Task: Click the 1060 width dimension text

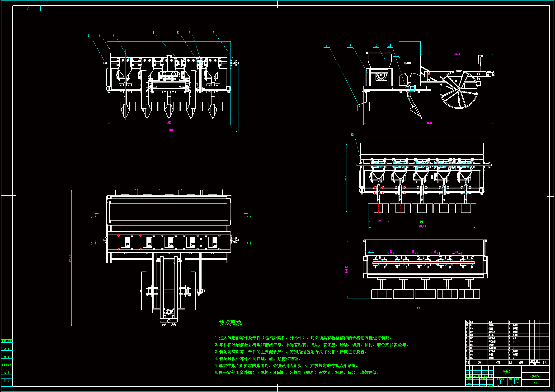Action: coord(169,123)
